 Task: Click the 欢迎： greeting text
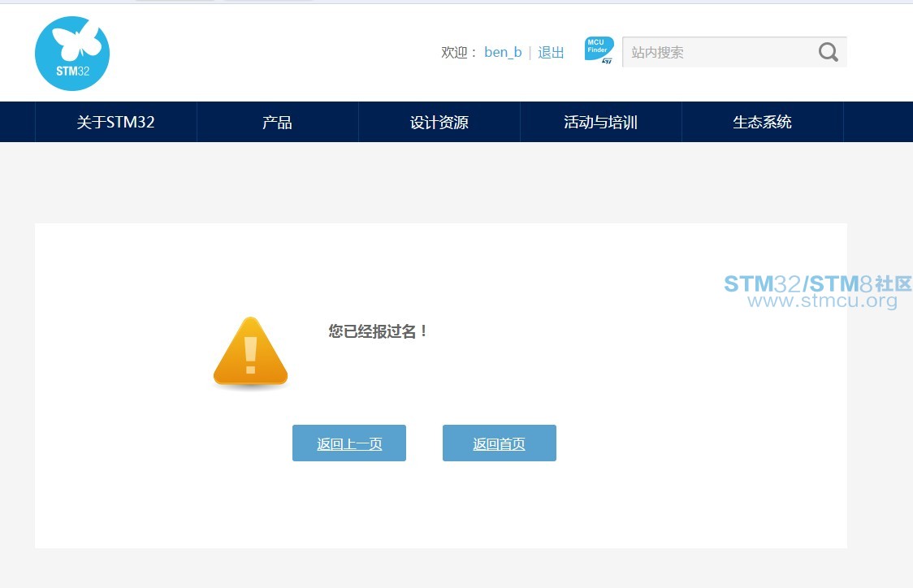[460, 53]
